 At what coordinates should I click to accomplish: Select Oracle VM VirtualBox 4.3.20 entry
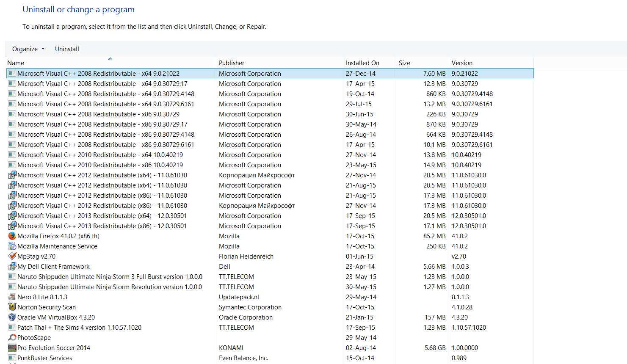[x=56, y=317]
